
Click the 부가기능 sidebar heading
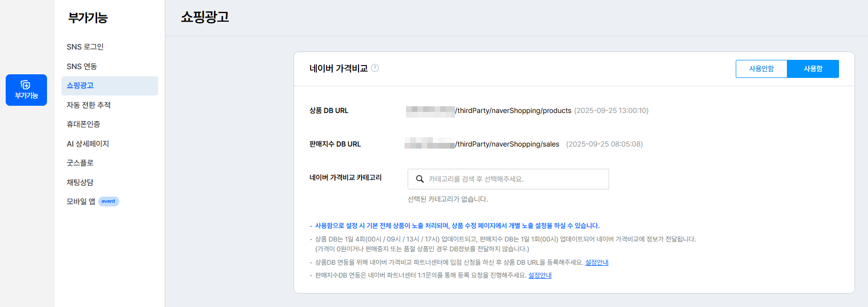click(88, 18)
